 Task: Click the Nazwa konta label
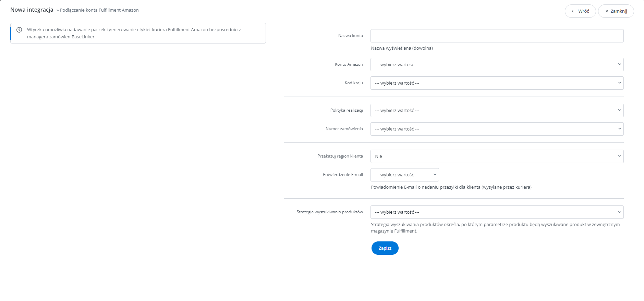[350, 36]
